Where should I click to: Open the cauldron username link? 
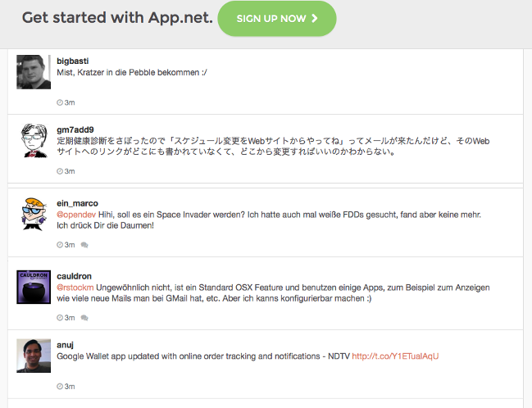click(74, 276)
